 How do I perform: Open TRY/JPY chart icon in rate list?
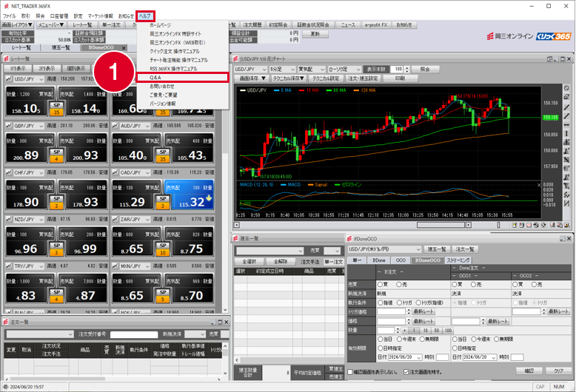(8, 266)
